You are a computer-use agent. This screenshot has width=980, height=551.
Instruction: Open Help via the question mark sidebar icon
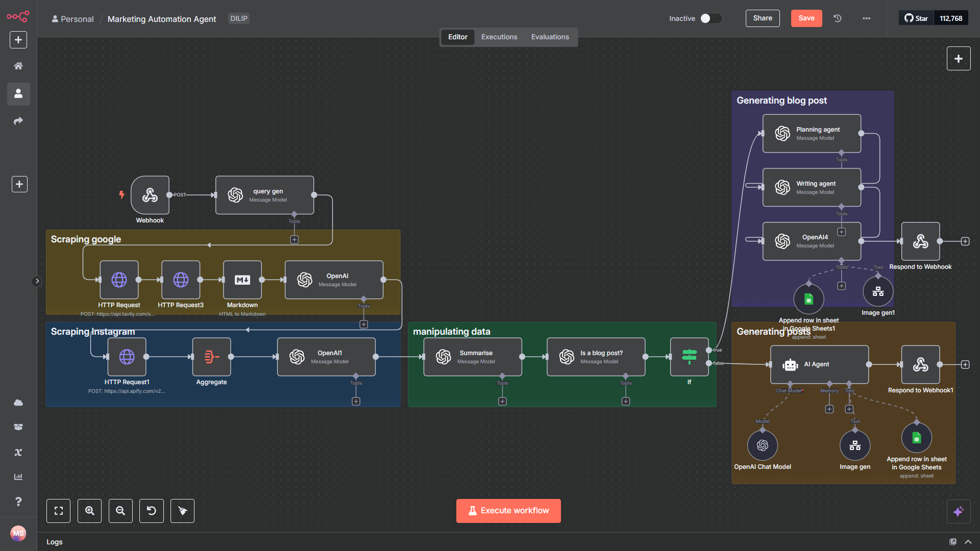pyautogui.click(x=18, y=502)
